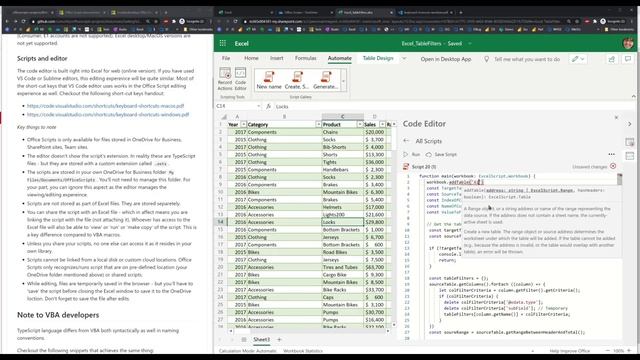The image size is (640, 360).
Task: Select the Automate tab
Action: pyautogui.click(x=340, y=58)
